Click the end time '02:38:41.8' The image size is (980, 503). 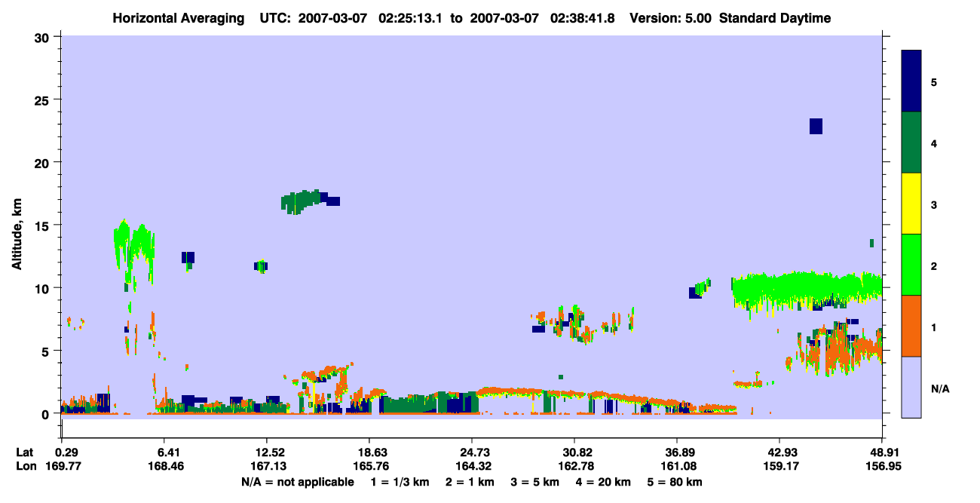point(582,18)
